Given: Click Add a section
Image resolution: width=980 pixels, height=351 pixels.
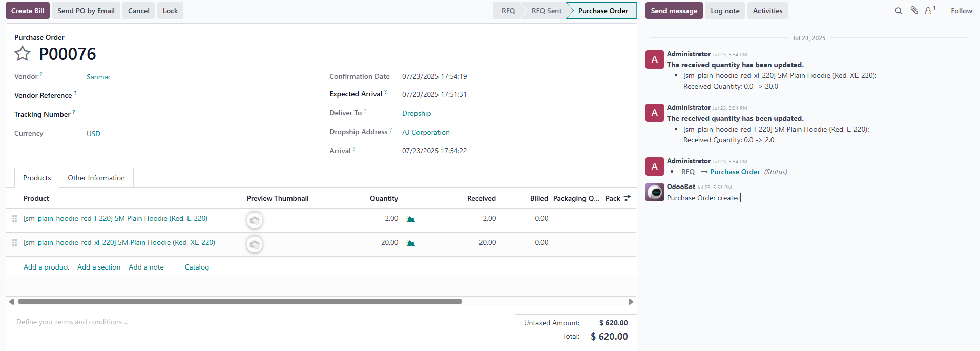Looking at the screenshot, I should 99,267.
